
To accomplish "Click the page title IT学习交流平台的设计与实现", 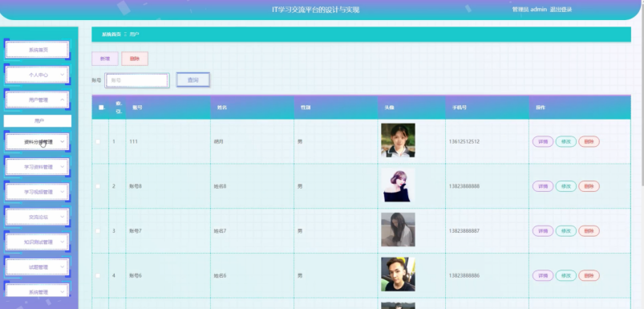I will click(x=315, y=10).
